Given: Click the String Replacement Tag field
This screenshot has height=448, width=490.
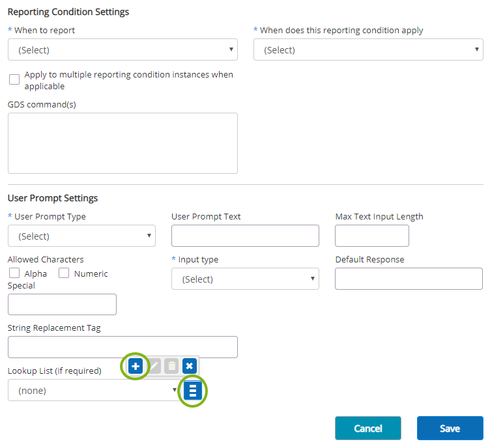Looking at the screenshot, I should tap(122, 347).
